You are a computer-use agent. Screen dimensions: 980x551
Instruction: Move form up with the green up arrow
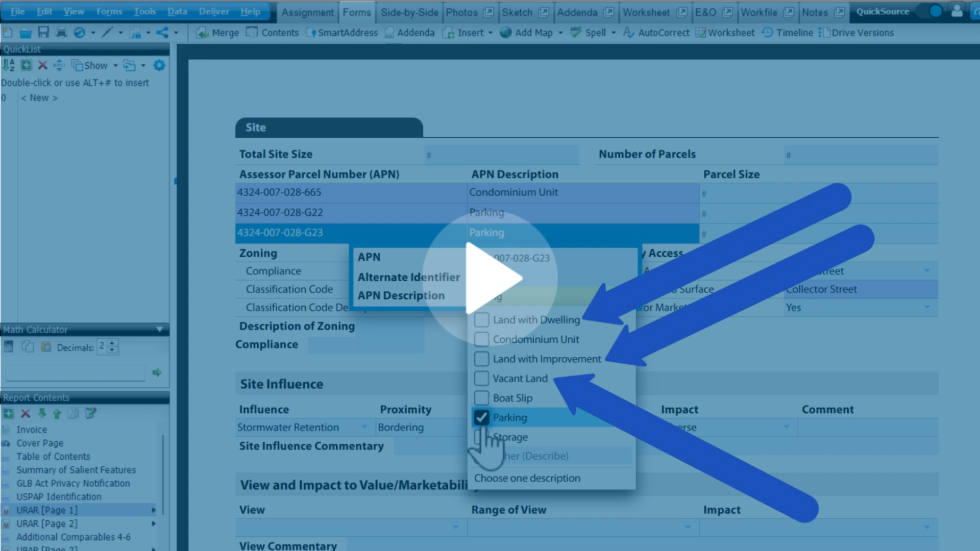[57, 414]
